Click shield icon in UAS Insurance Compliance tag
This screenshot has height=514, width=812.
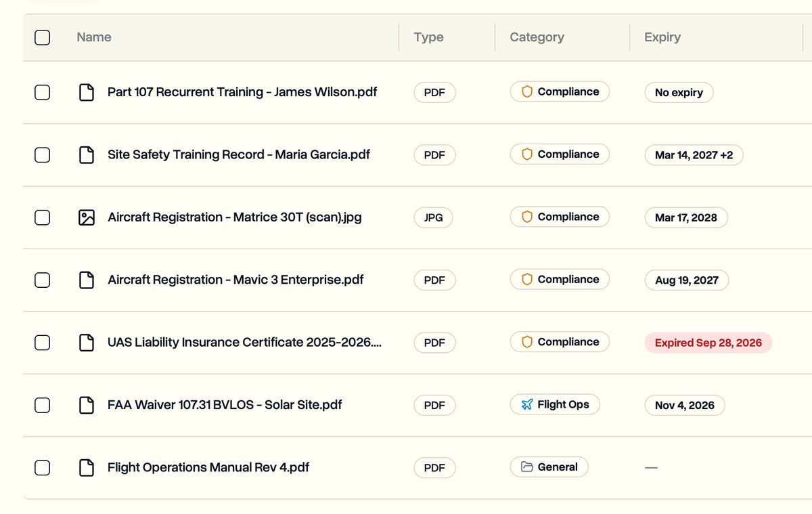[x=527, y=342]
